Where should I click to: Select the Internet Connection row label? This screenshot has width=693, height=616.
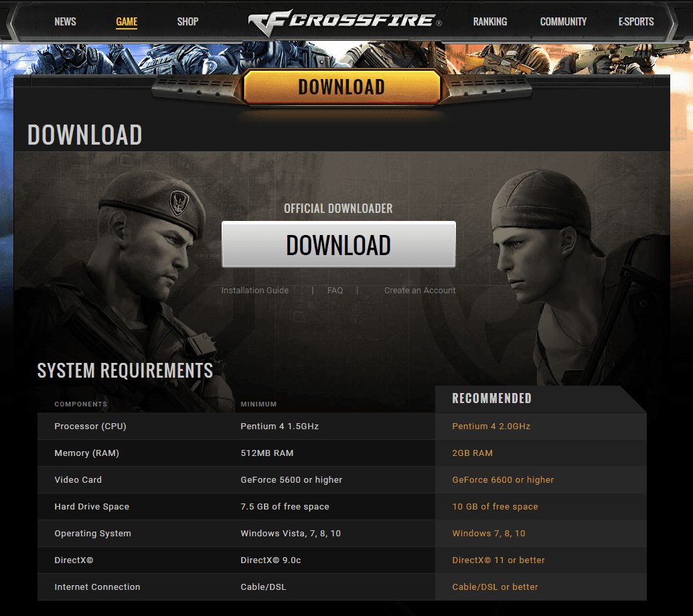point(97,587)
